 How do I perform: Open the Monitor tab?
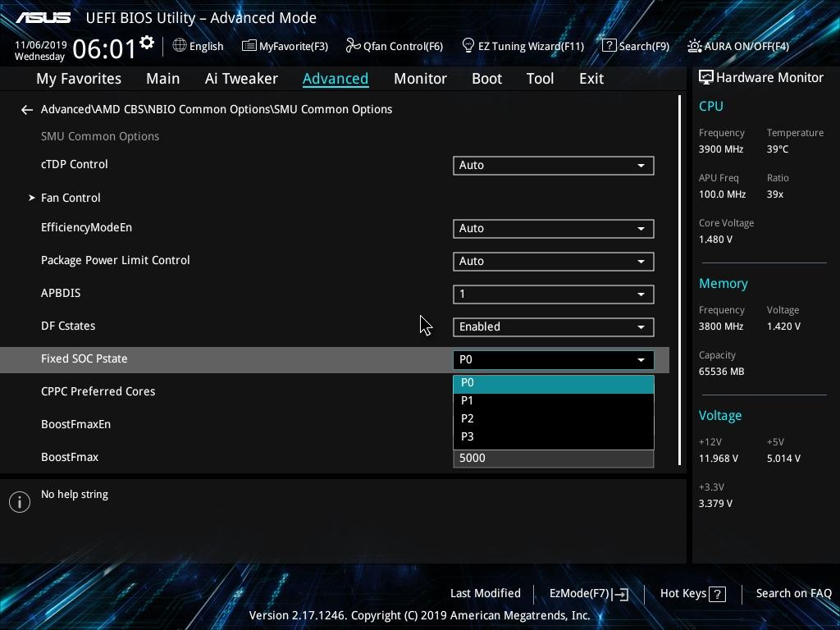pos(420,79)
